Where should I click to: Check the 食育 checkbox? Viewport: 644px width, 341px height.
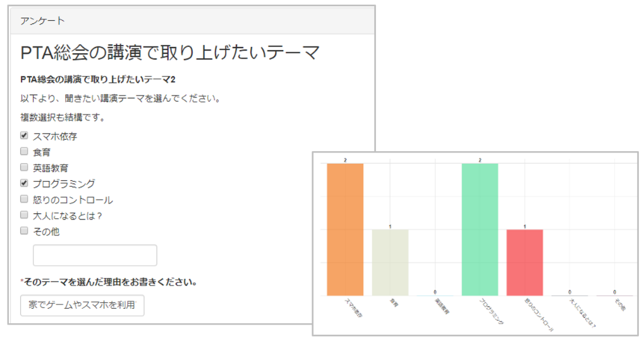coord(25,151)
